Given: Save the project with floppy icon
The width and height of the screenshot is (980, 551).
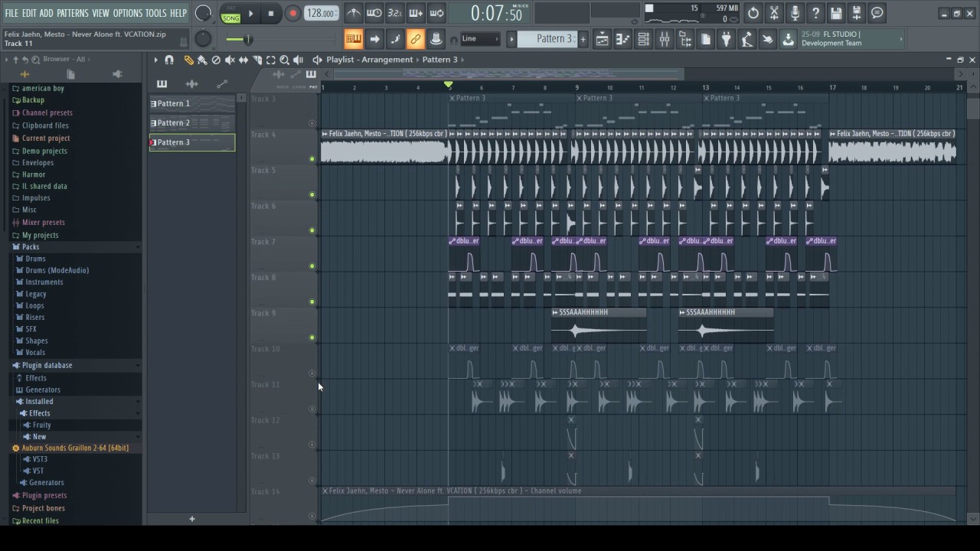Looking at the screenshot, I should click(836, 13).
